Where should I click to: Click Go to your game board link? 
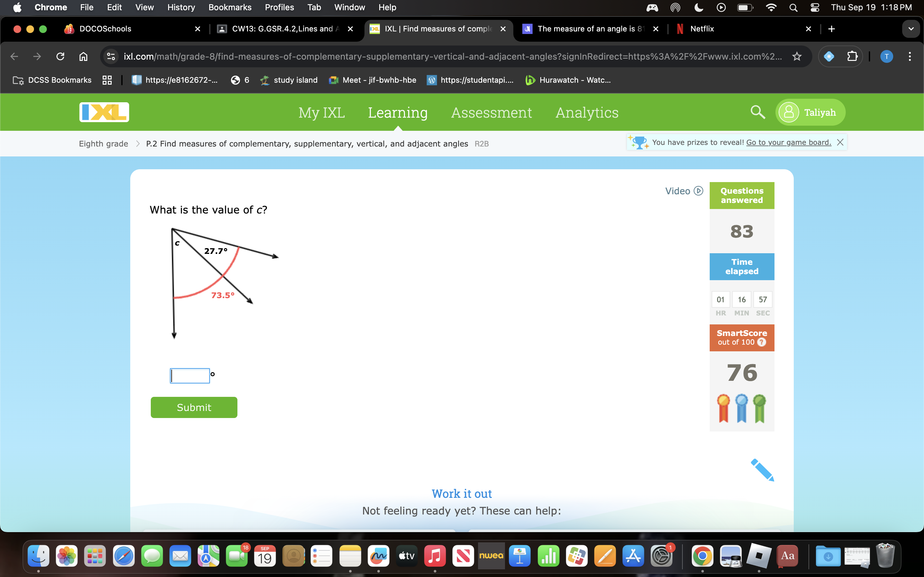pos(788,142)
